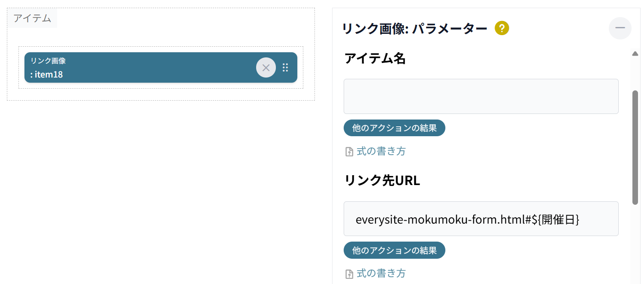Click the parameter panel scrollbar thumb

(635, 147)
